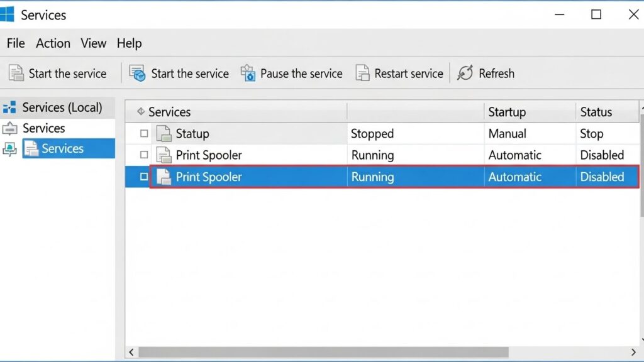Viewport: 644px width, 362px height.
Task: Click the Restart service toolbar icon
Action: [x=362, y=73]
